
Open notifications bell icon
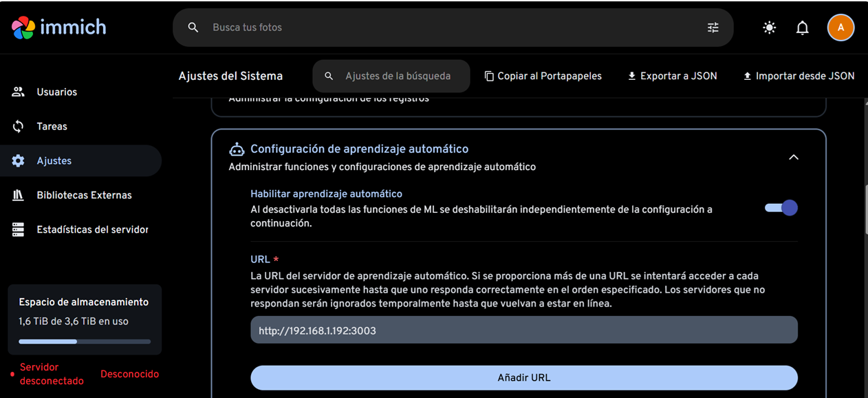(x=802, y=28)
